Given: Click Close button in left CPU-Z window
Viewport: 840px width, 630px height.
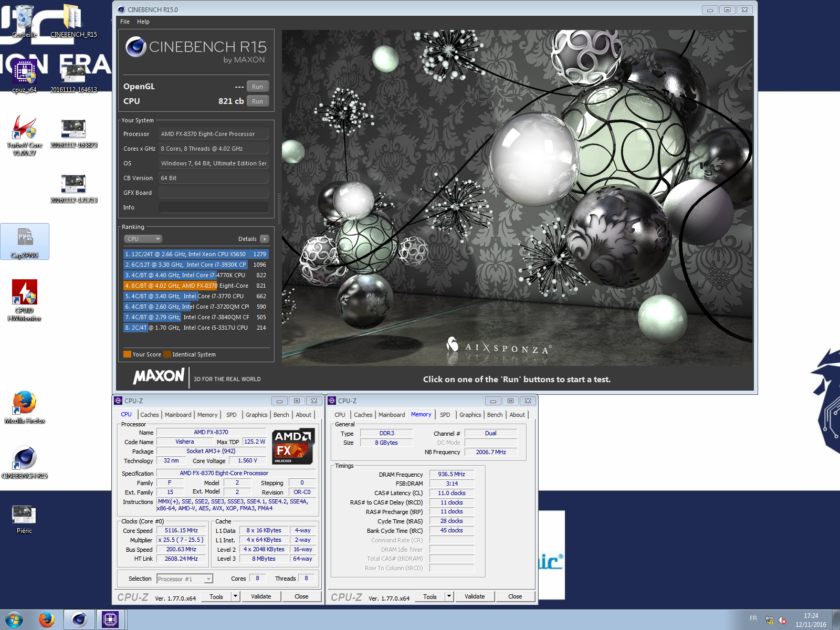Looking at the screenshot, I should click(301, 596).
